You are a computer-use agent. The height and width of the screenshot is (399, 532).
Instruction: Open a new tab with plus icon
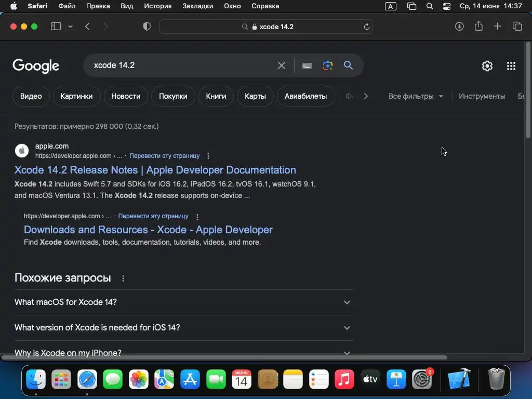[x=497, y=26]
